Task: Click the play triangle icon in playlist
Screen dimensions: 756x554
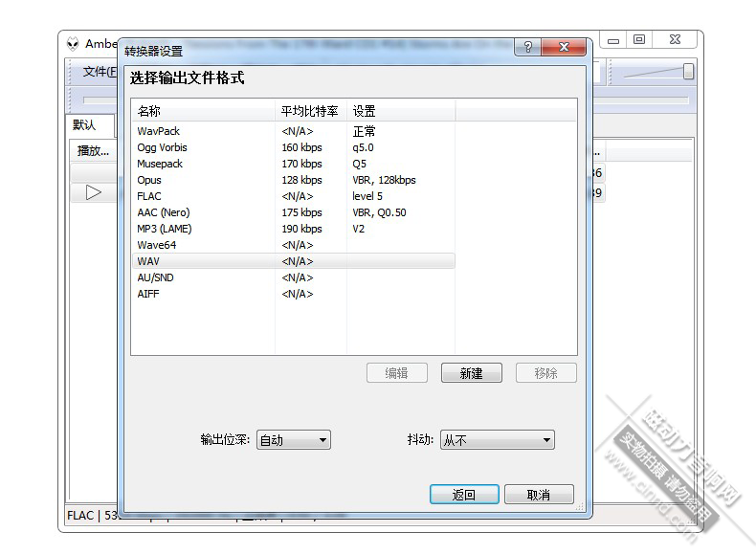Action: (94, 192)
